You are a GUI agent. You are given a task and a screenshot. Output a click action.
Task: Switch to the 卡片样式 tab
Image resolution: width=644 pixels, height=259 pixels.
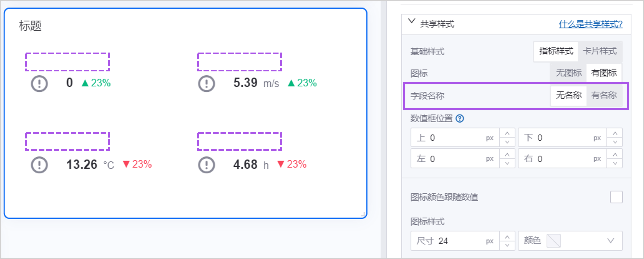pyautogui.click(x=600, y=51)
